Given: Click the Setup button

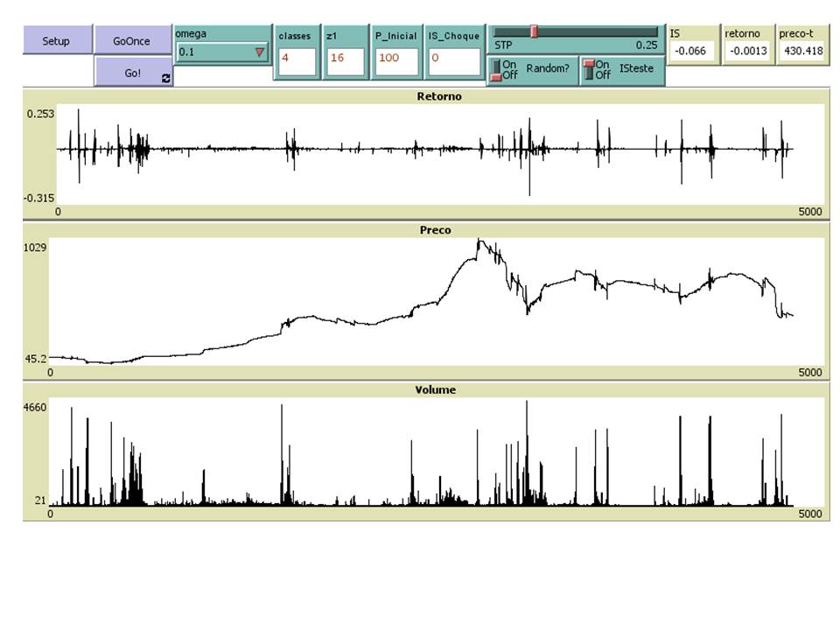Looking at the screenshot, I should (x=56, y=40).
